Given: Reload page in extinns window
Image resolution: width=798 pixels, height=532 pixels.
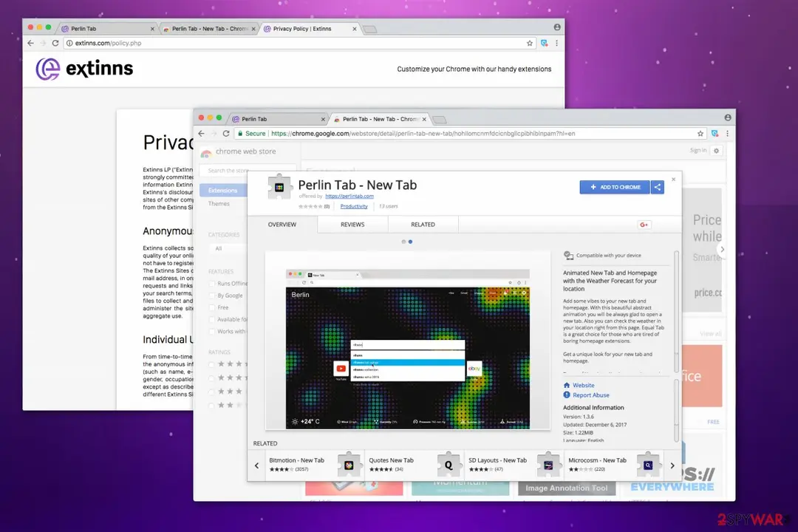Looking at the screenshot, I should click(55, 44).
